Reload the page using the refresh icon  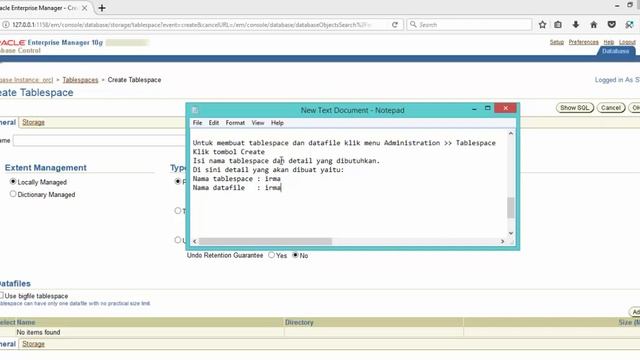pos(395,24)
